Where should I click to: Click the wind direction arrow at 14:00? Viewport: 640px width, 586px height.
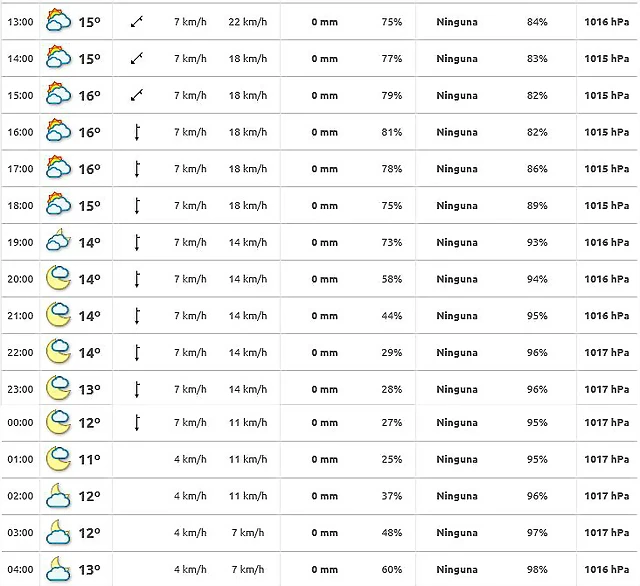pos(137,58)
